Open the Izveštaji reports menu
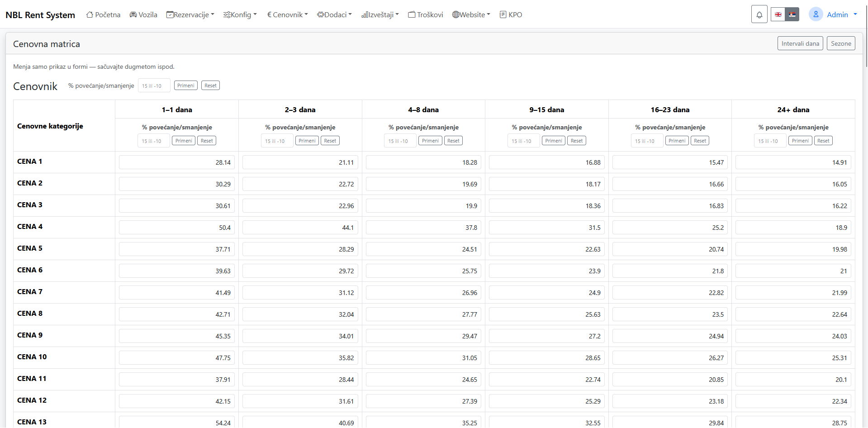Image resolution: width=868 pixels, height=428 pixels. pyautogui.click(x=380, y=14)
